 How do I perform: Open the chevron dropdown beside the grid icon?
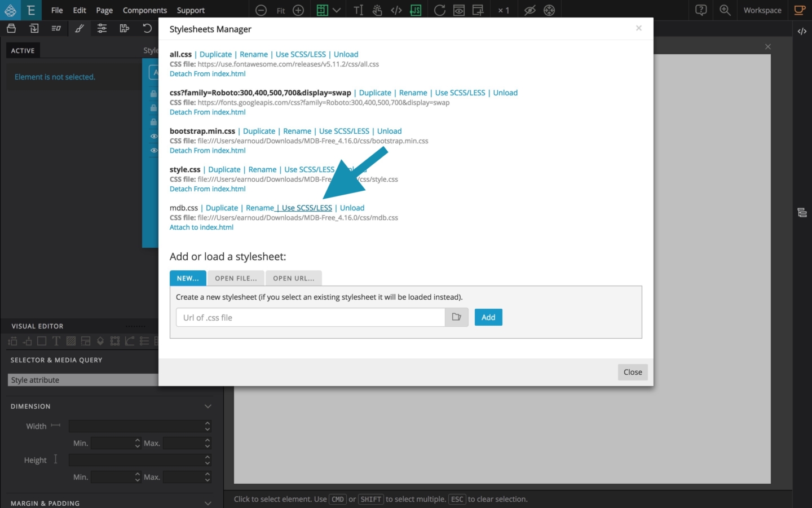click(x=337, y=10)
